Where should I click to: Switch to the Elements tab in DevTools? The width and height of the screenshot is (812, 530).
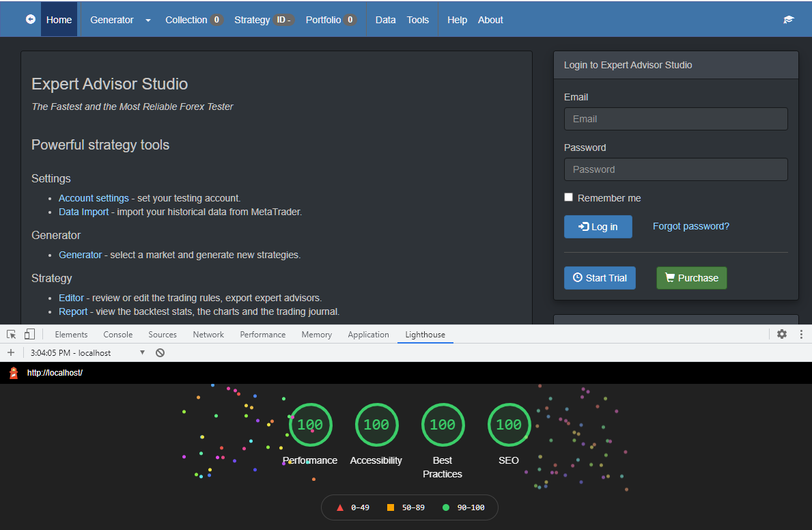pyautogui.click(x=71, y=335)
